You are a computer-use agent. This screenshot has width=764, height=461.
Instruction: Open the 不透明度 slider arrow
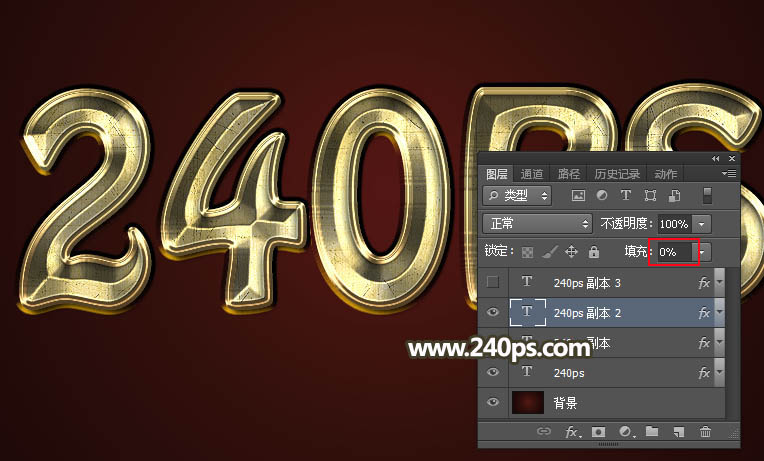(702, 224)
